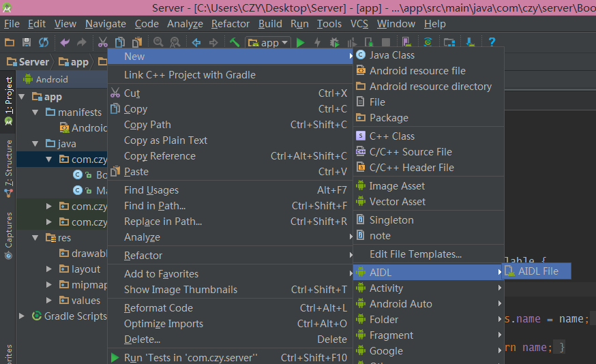Click the Help question mark icon
596x364 pixels.
point(492,42)
